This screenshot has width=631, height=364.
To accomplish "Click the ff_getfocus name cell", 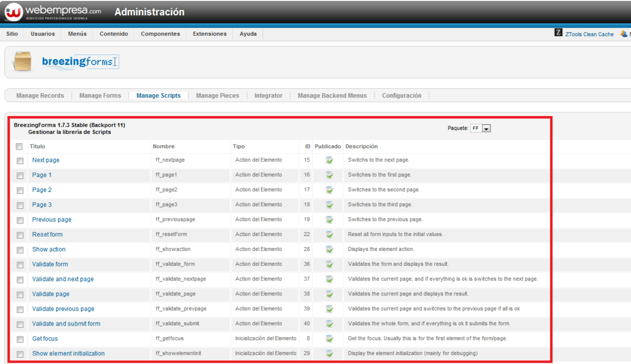I will [x=170, y=339].
